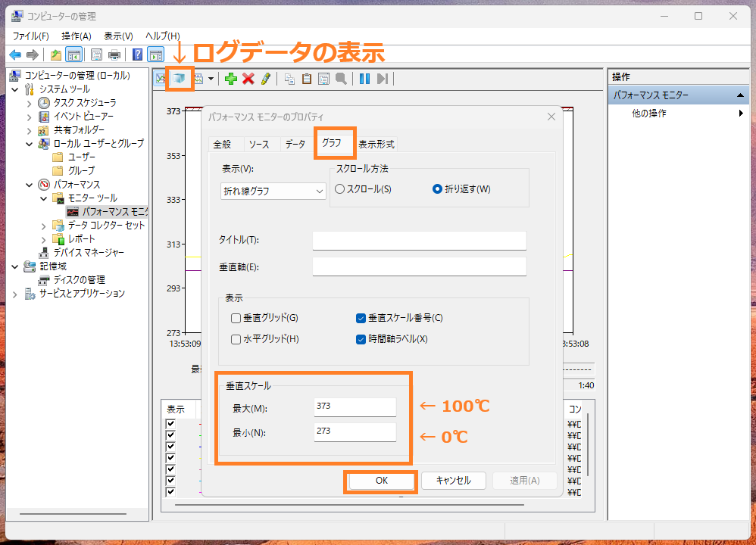Disable the time axis labels checkbox
Image resolution: width=756 pixels, height=545 pixels.
click(x=361, y=339)
